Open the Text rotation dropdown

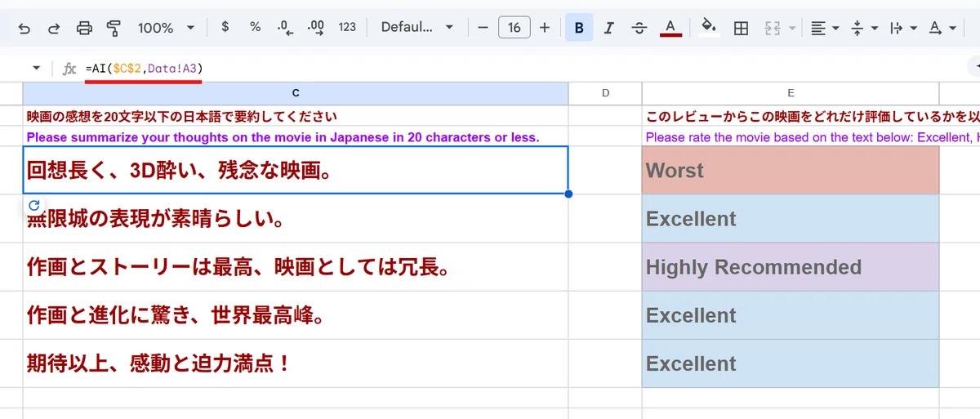942,29
